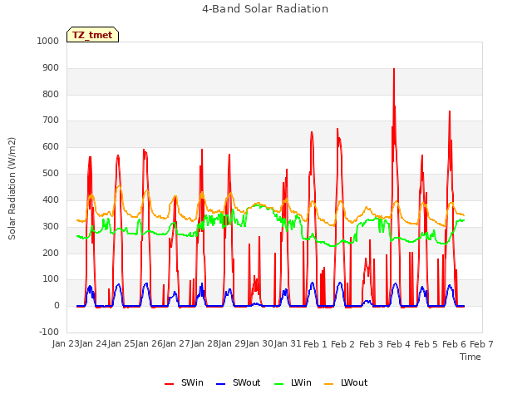Screen dimensions: 532x399
Task: Click the Jan 23 x-axis date label
Action: [66, 343]
